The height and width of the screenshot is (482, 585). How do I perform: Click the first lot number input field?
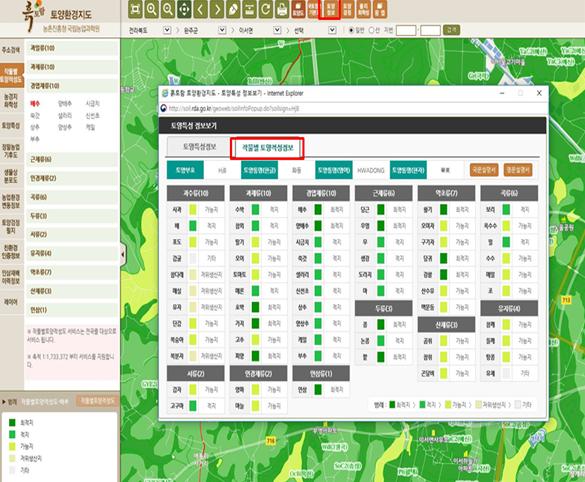point(406,30)
